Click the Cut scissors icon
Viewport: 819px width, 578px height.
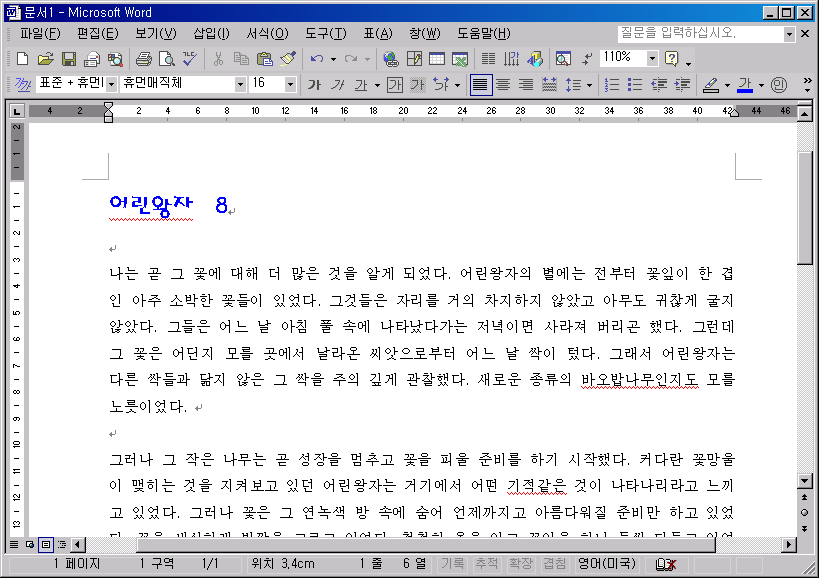click(217, 59)
